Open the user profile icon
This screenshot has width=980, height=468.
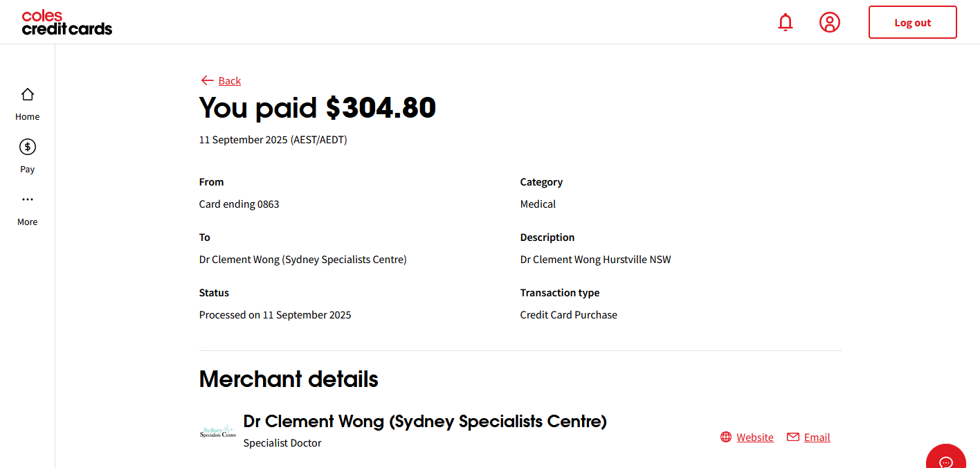pos(829,22)
